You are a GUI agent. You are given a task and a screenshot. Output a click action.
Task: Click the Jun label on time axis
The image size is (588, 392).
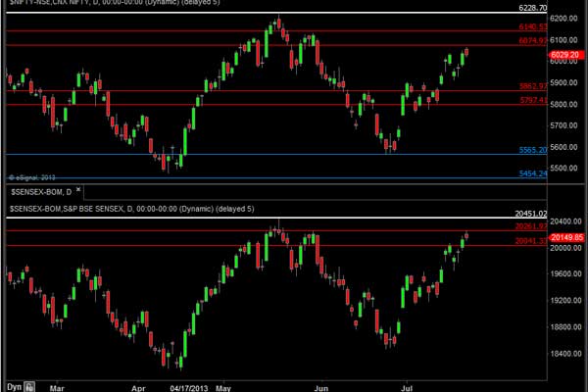321,388
